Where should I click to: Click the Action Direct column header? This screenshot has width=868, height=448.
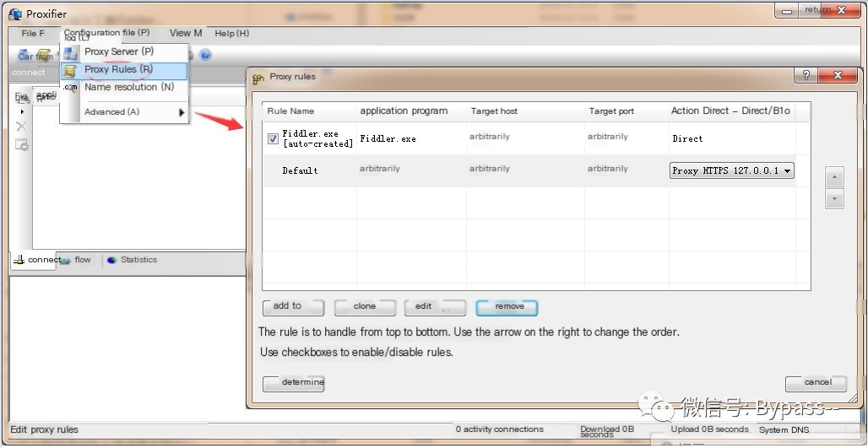point(732,111)
